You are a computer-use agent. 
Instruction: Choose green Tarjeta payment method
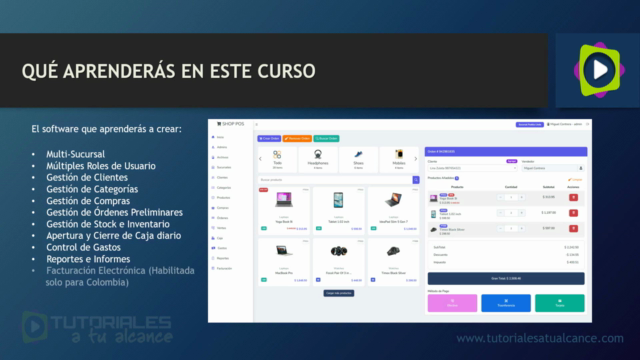click(x=560, y=303)
